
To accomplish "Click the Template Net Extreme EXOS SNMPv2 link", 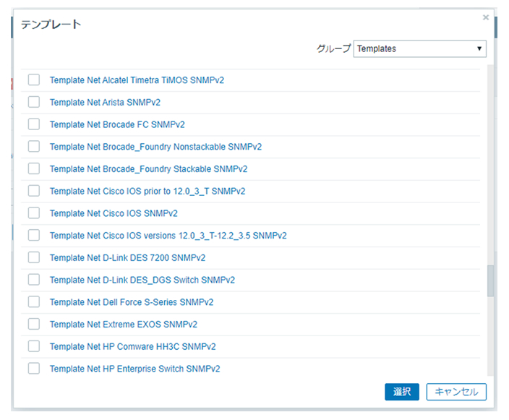I will click(x=124, y=325).
